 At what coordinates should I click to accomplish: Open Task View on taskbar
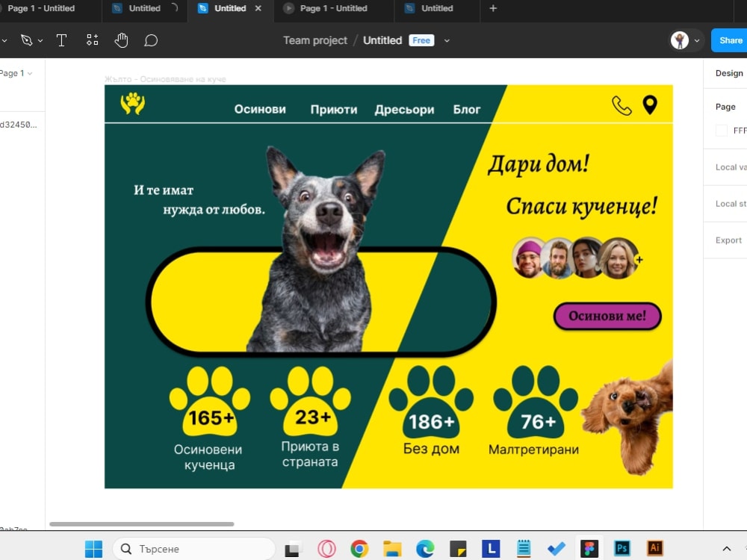292,549
